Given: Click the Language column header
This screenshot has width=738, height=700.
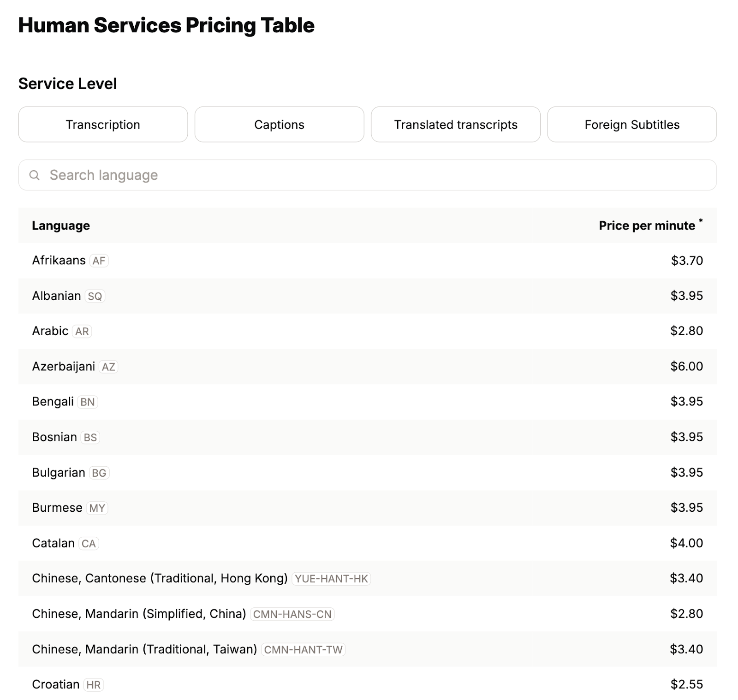Looking at the screenshot, I should 61,225.
